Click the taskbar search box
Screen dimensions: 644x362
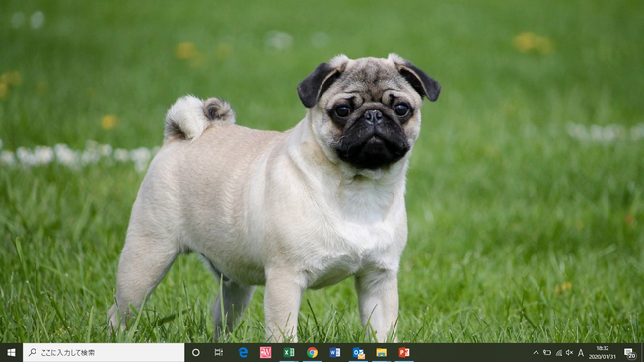[104, 352]
